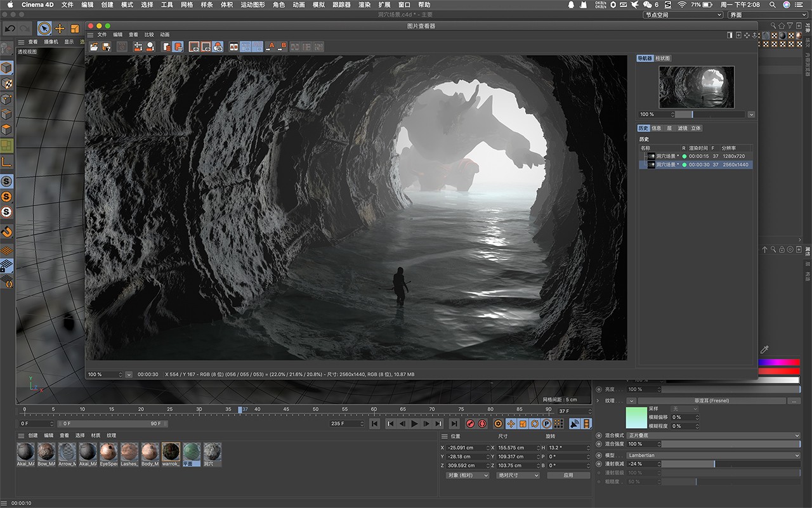Viewport: 812px width, 508px height.
Task: Toggle the 混合强度 animation dot
Action: point(599,444)
